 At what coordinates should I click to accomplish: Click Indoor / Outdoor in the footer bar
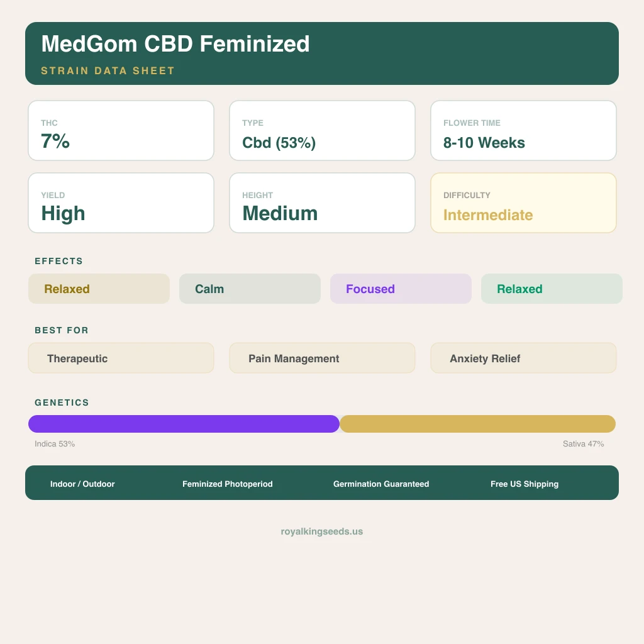point(82,484)
